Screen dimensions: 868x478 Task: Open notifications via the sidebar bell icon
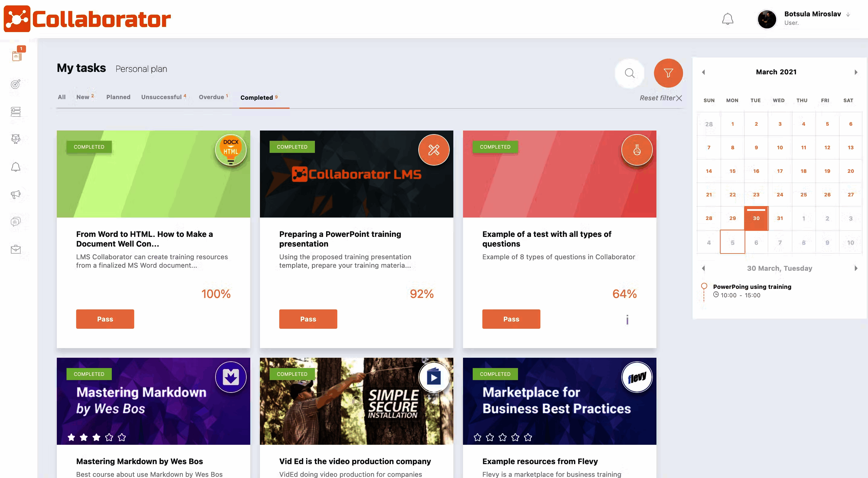point(15,167)
